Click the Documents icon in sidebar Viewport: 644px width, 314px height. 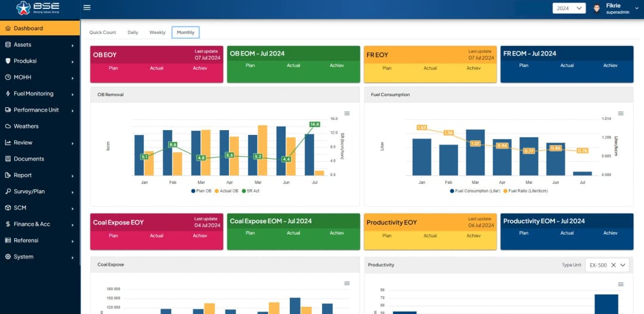[x=8, y=159]
